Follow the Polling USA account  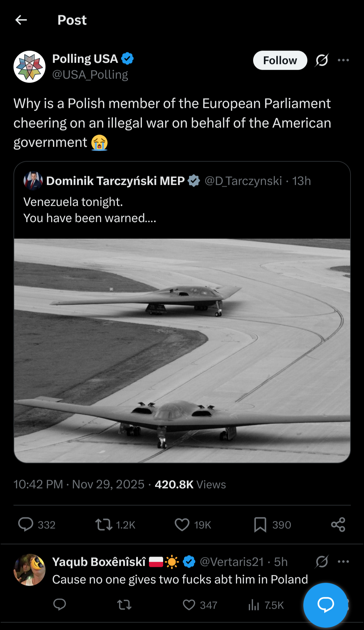tap(280, 60)
